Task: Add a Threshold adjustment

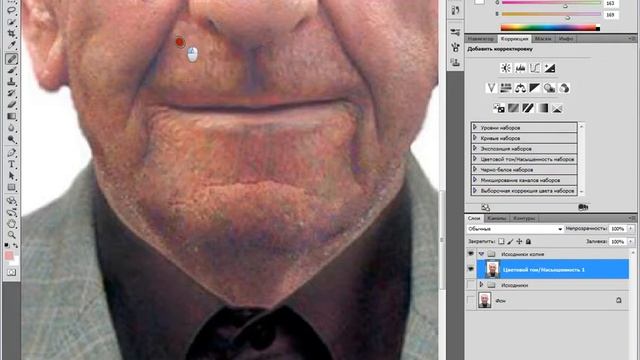Action: pos(528,108)
